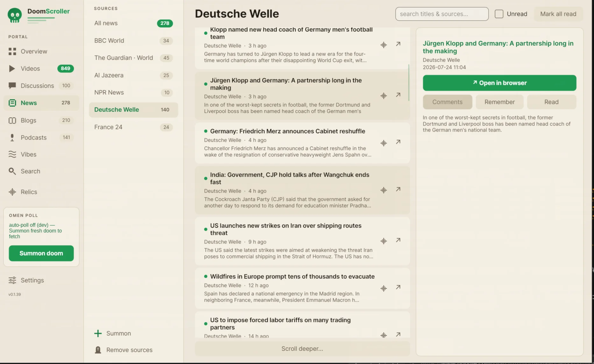594x364 pixels.
Task: Open Relics in the sidebar
Action: (41, 192)
